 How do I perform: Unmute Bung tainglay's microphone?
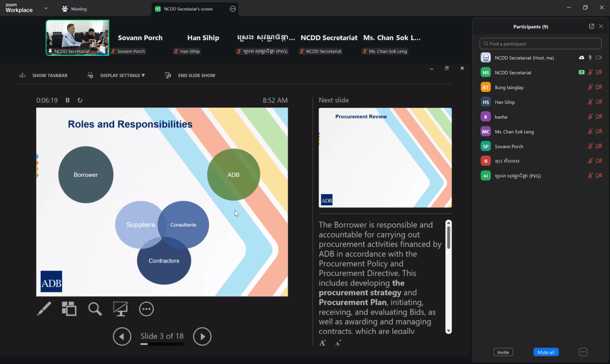590,87
